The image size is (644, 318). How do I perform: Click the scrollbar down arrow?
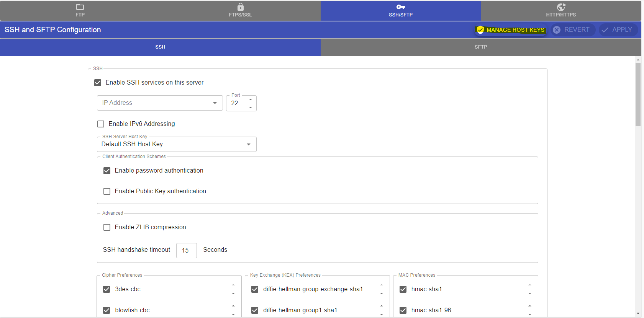[x=638, y=314]
